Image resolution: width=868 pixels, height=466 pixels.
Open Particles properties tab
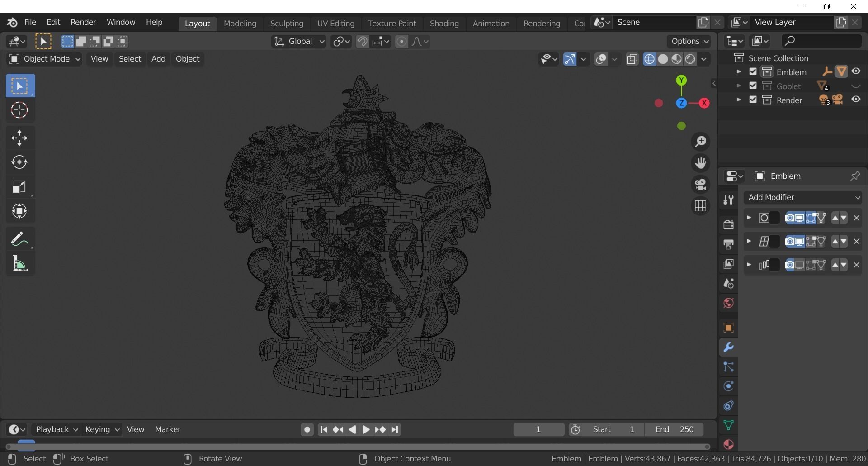point(728,367)
